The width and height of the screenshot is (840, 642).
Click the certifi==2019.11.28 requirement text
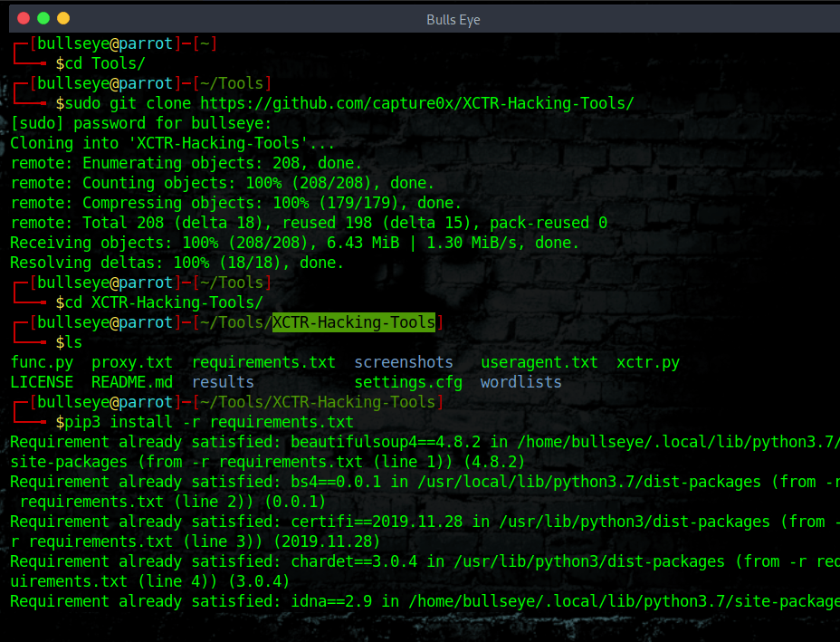point(377,522)
